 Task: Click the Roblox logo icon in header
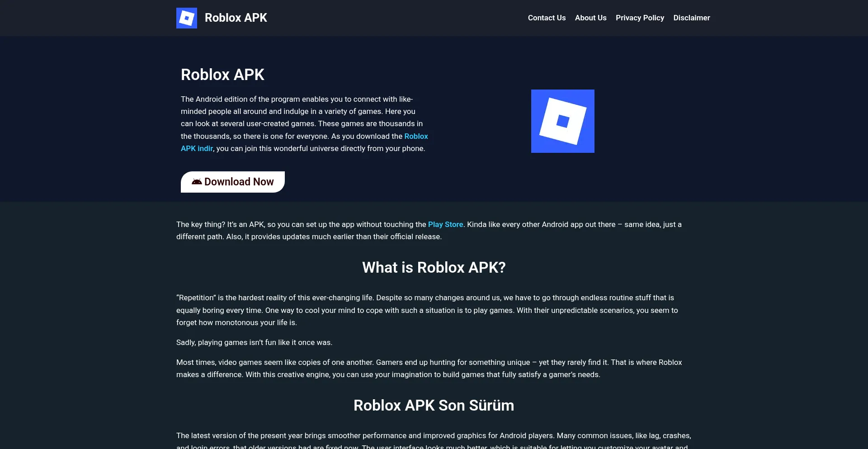(x=187, y=18)
